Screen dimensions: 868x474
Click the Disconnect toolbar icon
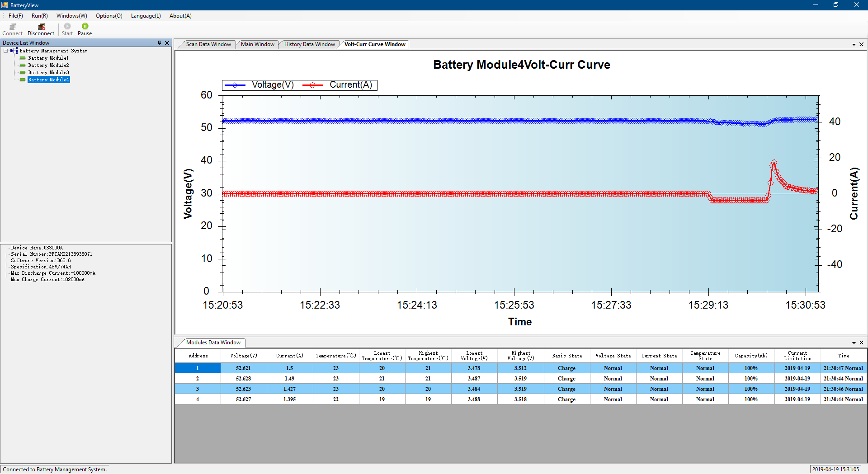[41, 27]
